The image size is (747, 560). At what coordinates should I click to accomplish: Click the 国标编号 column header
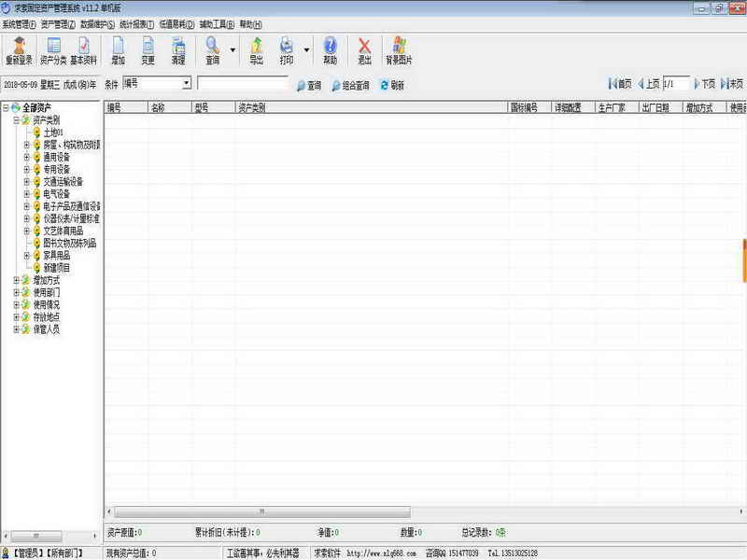(x=529, y=107)
